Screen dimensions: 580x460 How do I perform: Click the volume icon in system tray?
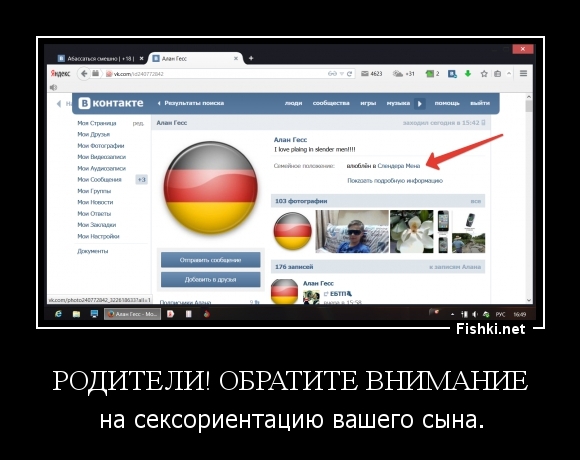(475, 314)
